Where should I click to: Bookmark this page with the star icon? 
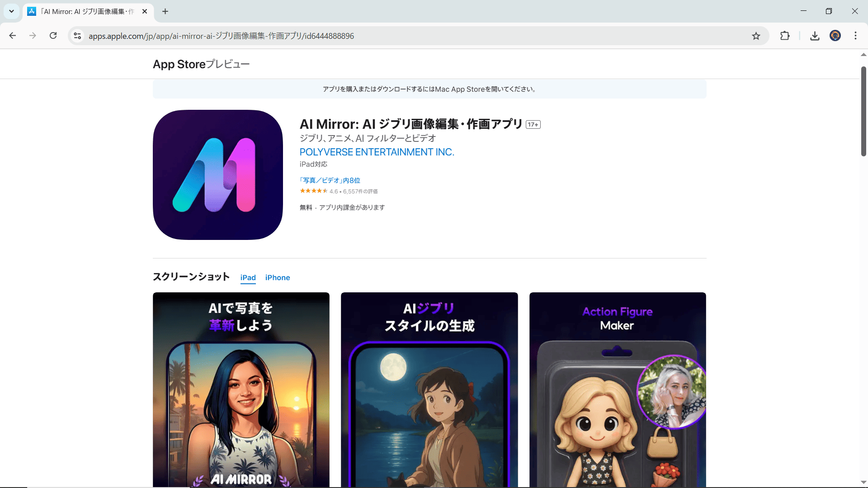(756, 36)
